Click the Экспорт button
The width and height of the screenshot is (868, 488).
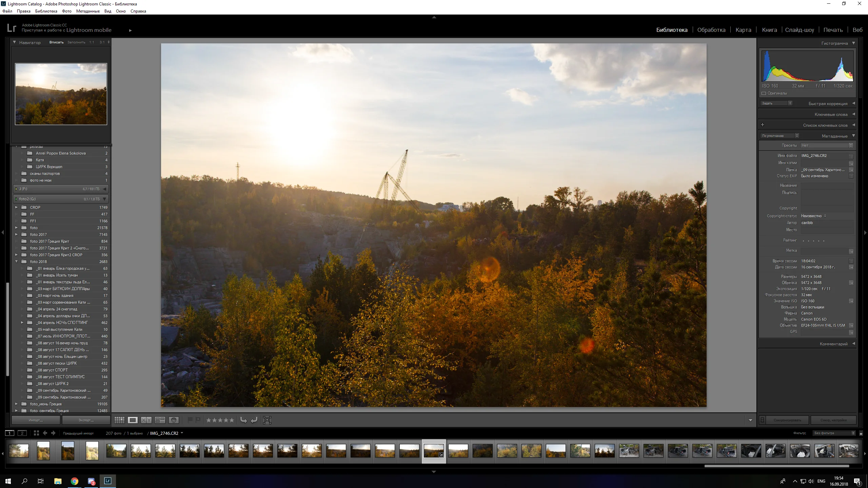click(86, 420)
